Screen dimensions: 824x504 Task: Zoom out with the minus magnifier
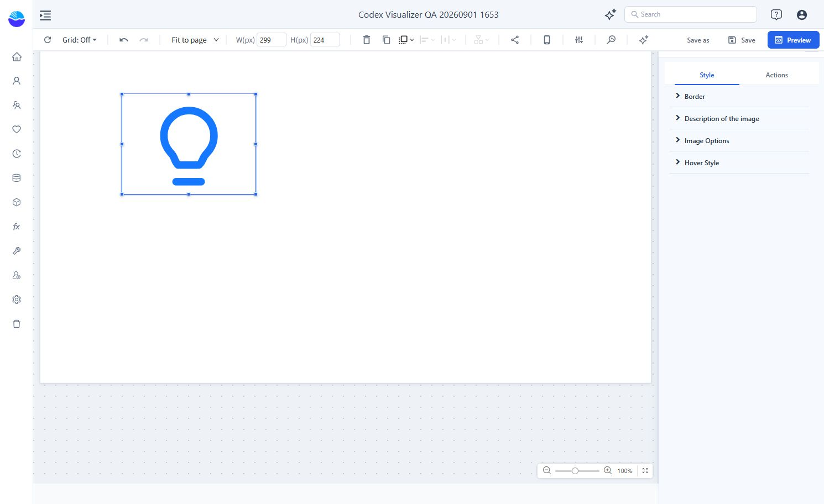[x=547, y=471]
